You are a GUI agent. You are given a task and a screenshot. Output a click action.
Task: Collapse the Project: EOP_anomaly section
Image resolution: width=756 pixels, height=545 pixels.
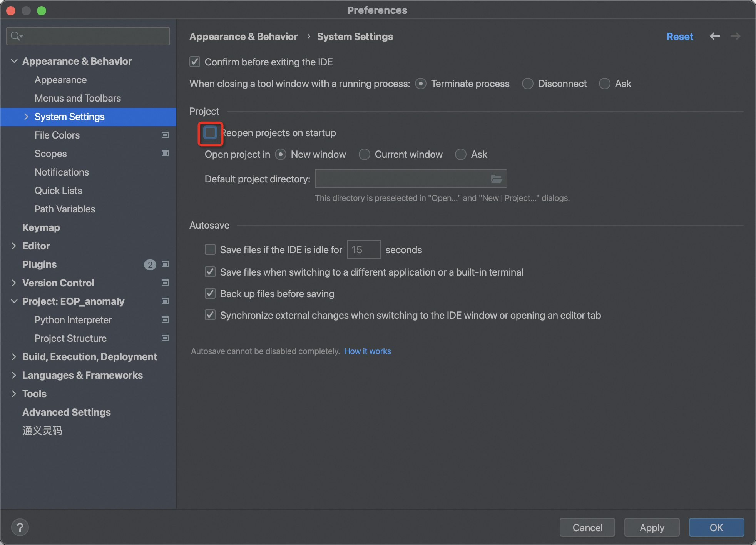14,301
